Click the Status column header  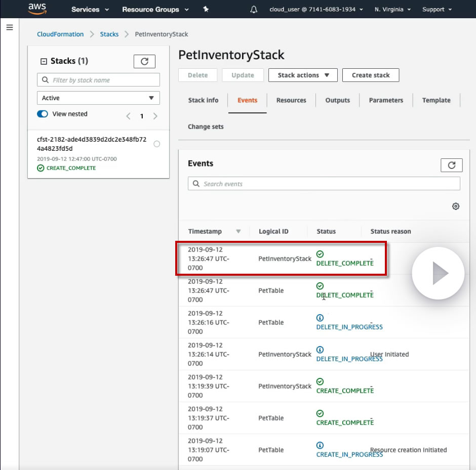point(326,231)
